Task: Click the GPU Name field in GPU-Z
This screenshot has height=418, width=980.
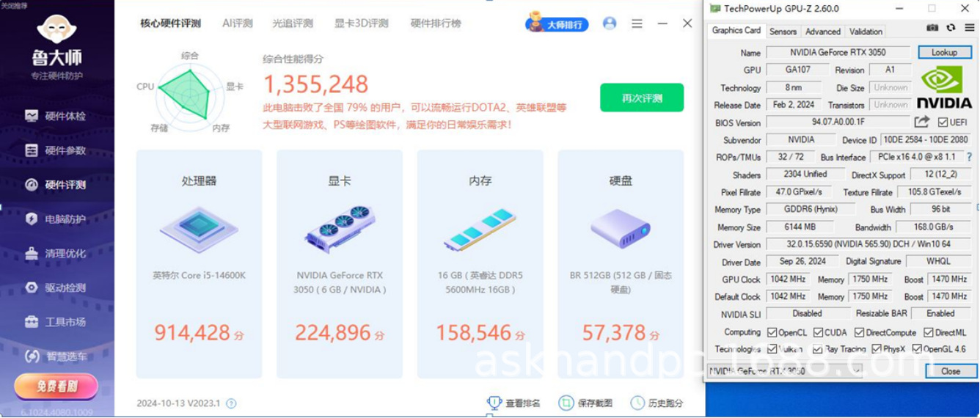Action: click(838, 52)
